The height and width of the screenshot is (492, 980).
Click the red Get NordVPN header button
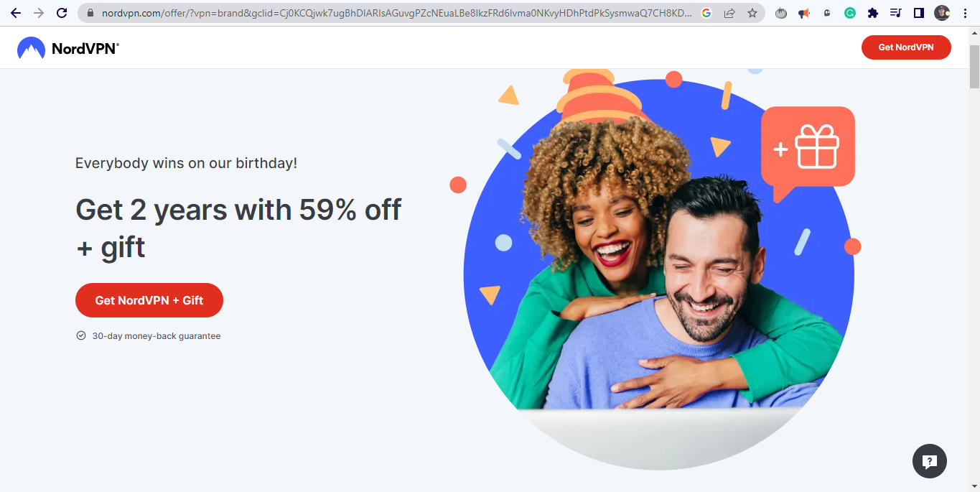click(906, 47)
